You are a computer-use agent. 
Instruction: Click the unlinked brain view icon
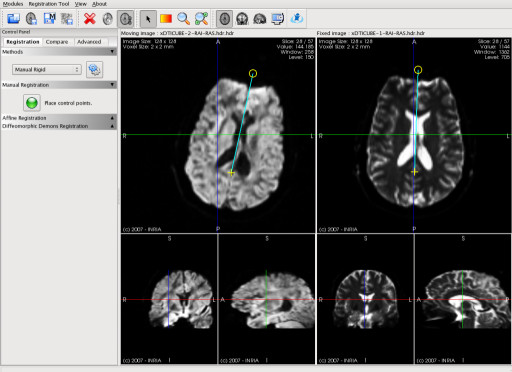108,19
